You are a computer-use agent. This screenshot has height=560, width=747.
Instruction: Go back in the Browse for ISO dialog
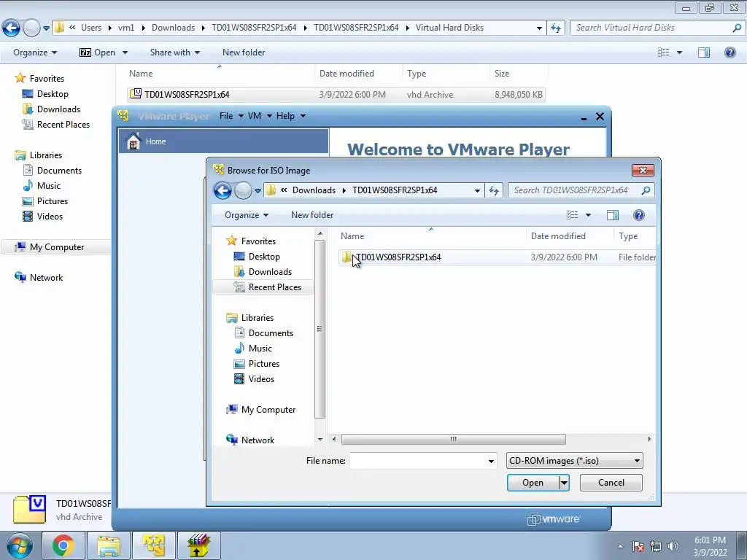coord(222,190)
